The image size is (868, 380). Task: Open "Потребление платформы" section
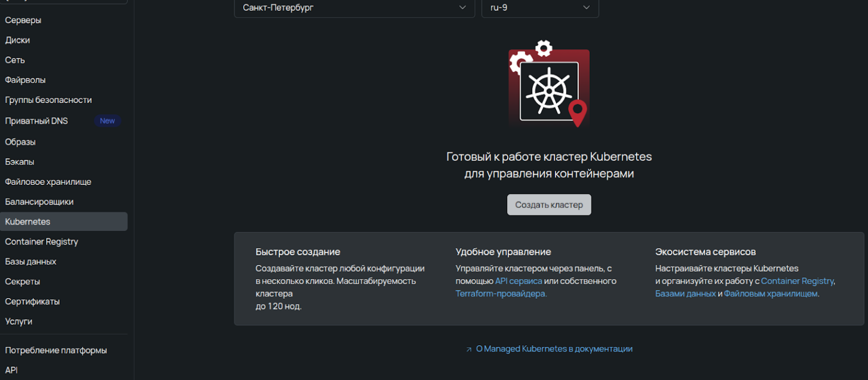[x=56, y=350]
